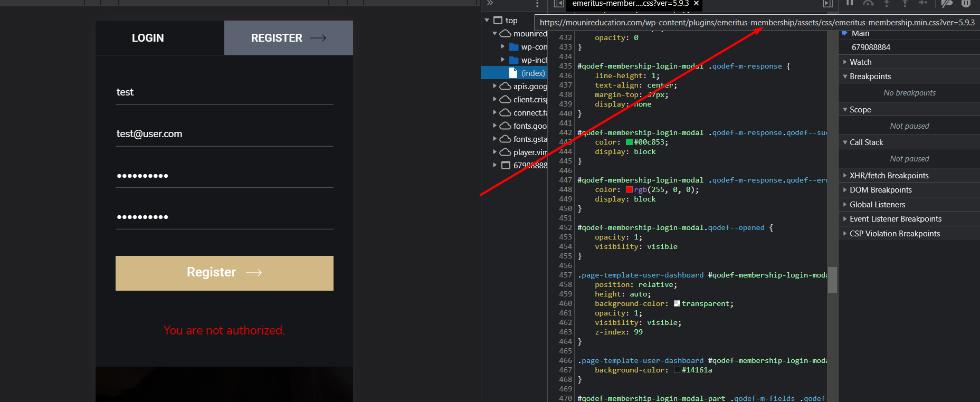Open the #14161a color swatch

click(677, 370)
